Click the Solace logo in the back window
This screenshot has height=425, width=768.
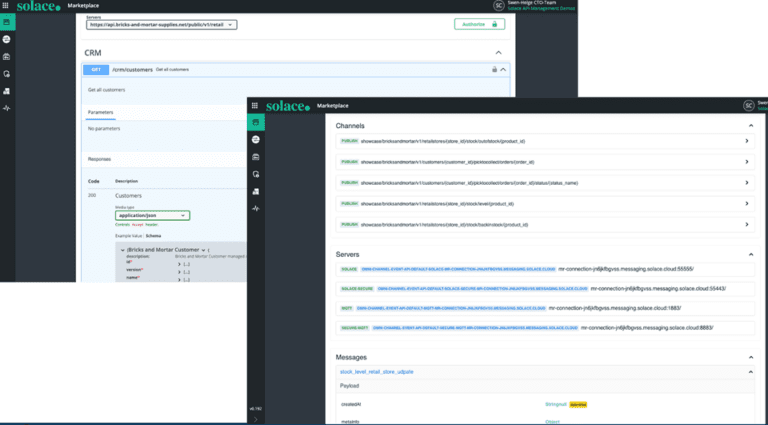click(39, 6)
